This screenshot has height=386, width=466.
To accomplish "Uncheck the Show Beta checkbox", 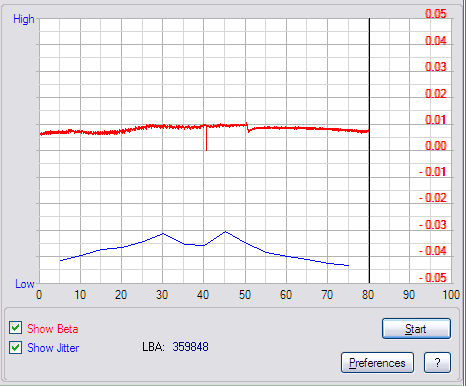I will (x=15, y=328).
